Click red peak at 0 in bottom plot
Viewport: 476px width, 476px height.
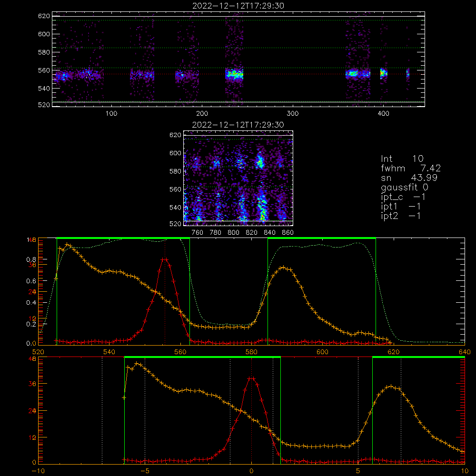(251, 378)
